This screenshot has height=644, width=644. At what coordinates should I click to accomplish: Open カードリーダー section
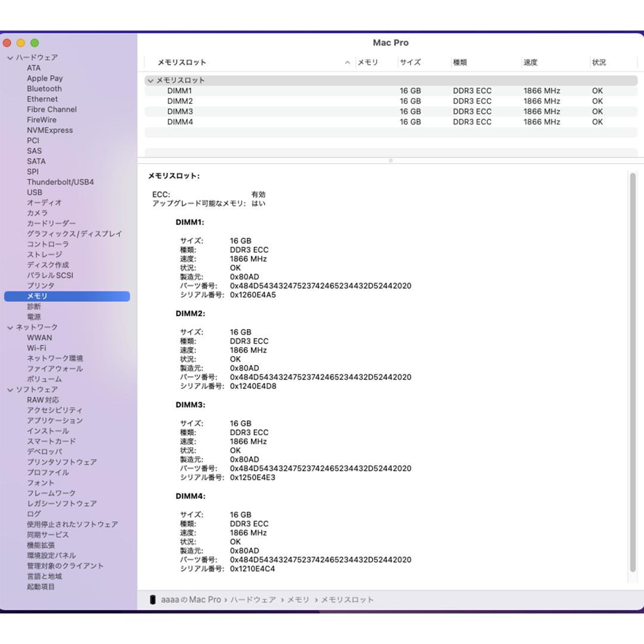[51, 224]
